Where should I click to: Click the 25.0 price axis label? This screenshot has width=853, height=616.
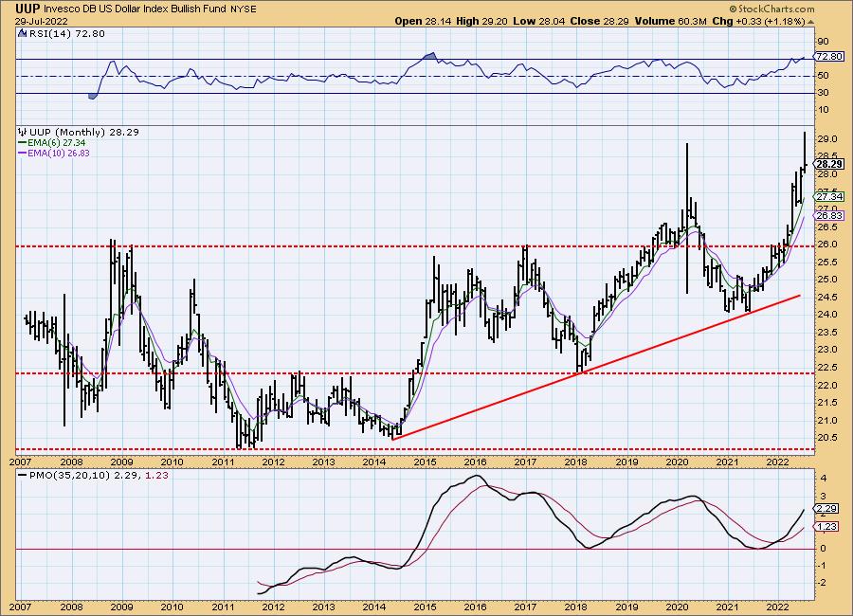pyautogui.click(x=826, y=280)
